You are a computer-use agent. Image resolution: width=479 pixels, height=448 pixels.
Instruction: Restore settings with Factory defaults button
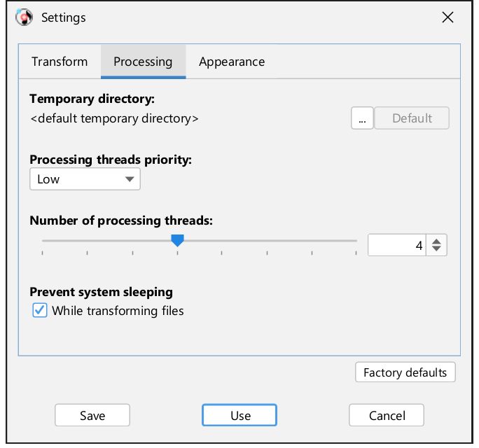click(x=405, y=372)
